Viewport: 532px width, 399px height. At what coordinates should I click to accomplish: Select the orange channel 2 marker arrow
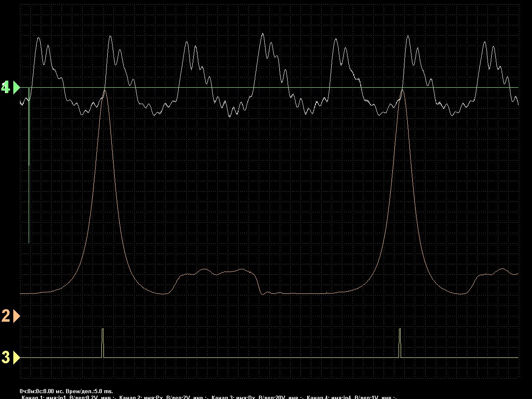(x=17, y=316)
